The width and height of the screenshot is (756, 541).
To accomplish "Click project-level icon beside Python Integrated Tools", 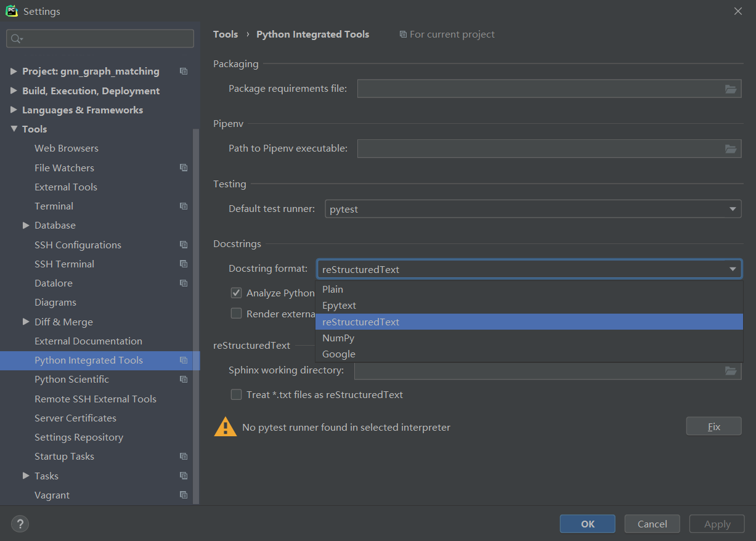I will (184, 360).
